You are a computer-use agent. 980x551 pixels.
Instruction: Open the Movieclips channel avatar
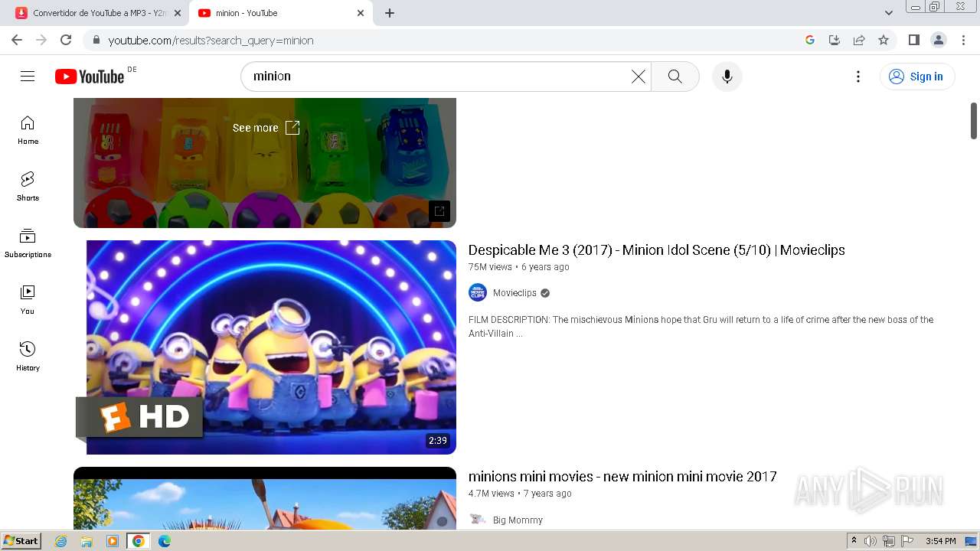tap(478, 293)
